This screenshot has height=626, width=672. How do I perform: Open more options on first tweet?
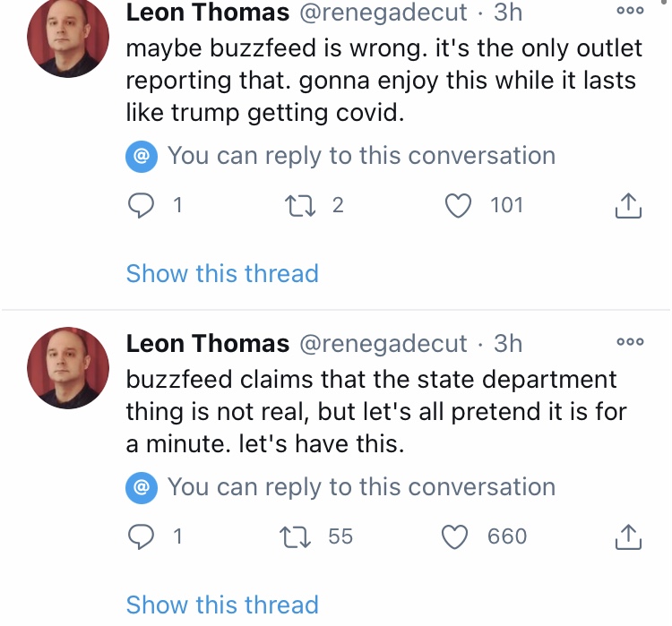pos(630,11)
